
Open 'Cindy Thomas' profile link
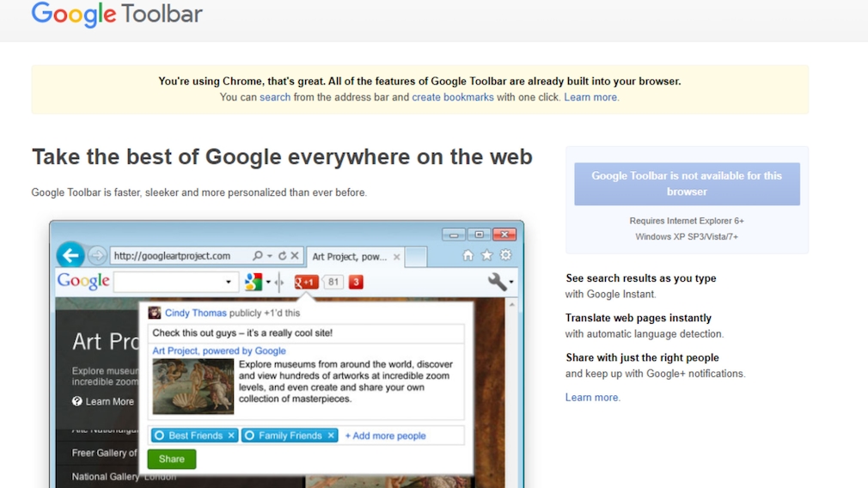click(195, 313)
